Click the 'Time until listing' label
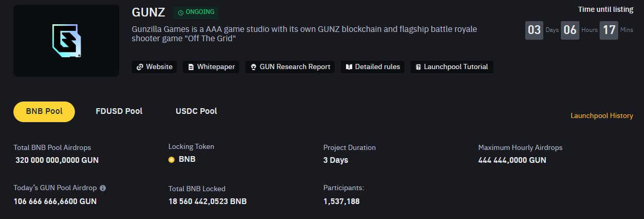644x219 pixels. (606, 10)
